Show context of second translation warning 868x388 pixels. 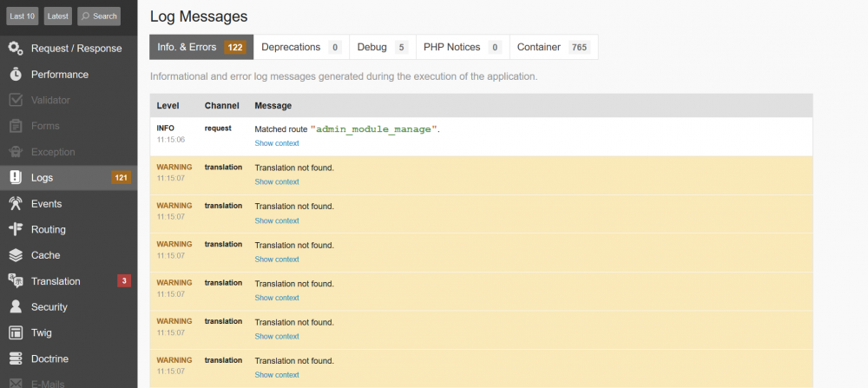tap(276, 220)
